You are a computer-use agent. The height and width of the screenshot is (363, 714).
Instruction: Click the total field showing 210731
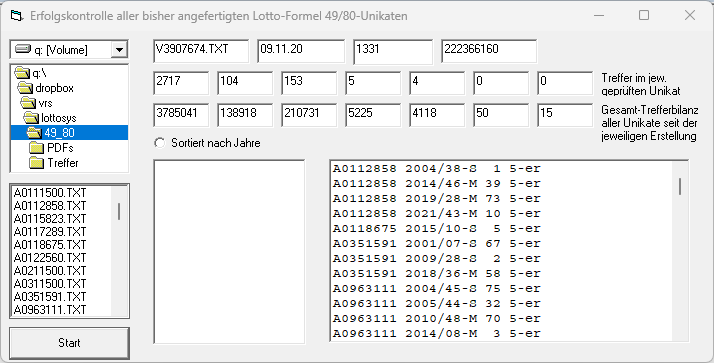pyautogui.click(x=309, y=115)
